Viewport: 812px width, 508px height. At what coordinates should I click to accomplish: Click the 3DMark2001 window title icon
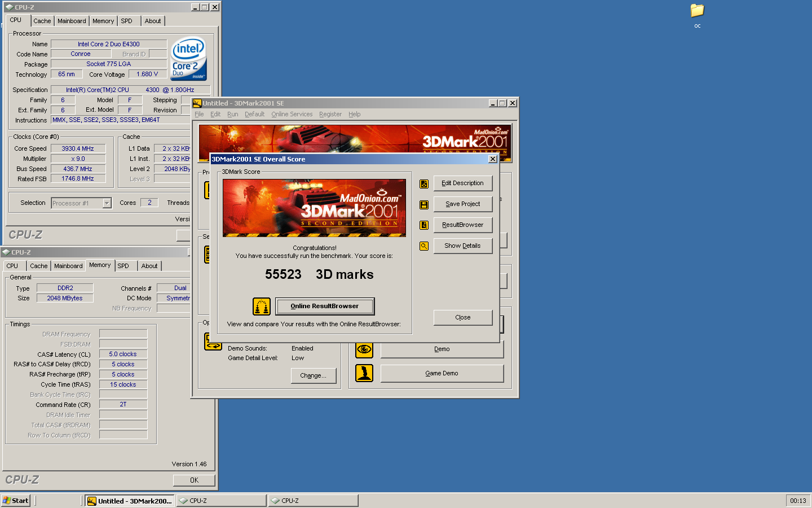click(197, 103)
